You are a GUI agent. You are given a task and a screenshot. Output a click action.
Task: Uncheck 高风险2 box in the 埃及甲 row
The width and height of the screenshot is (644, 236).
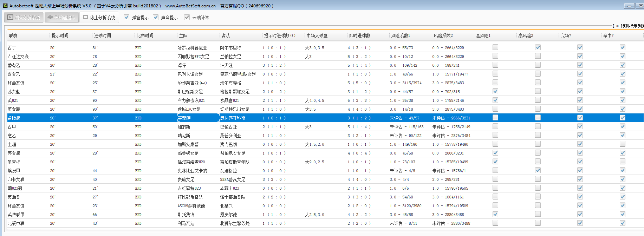538,170
